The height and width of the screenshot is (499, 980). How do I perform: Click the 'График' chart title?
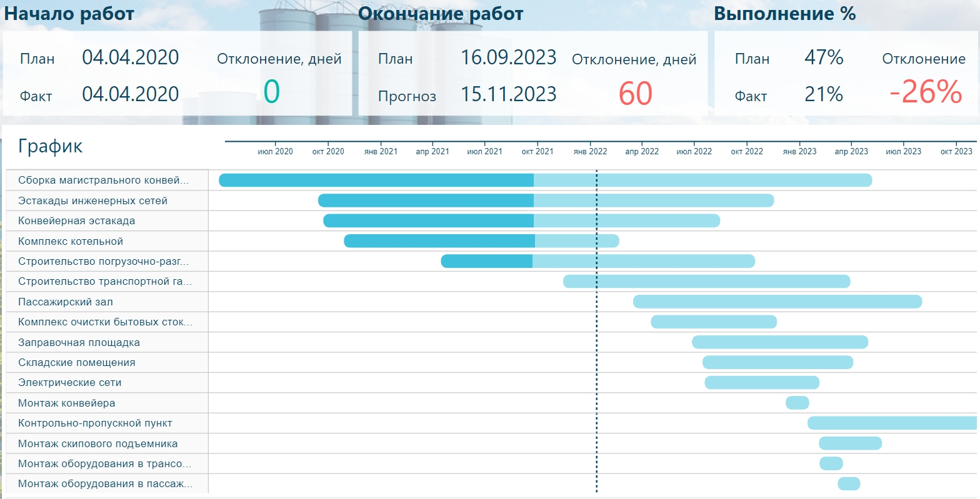click(51, 147)
